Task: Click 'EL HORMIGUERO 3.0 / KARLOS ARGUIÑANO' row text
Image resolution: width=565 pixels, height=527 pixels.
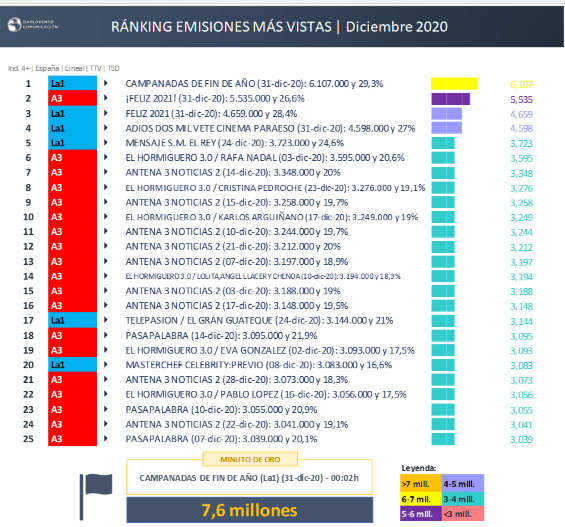Action: (272, 217)
